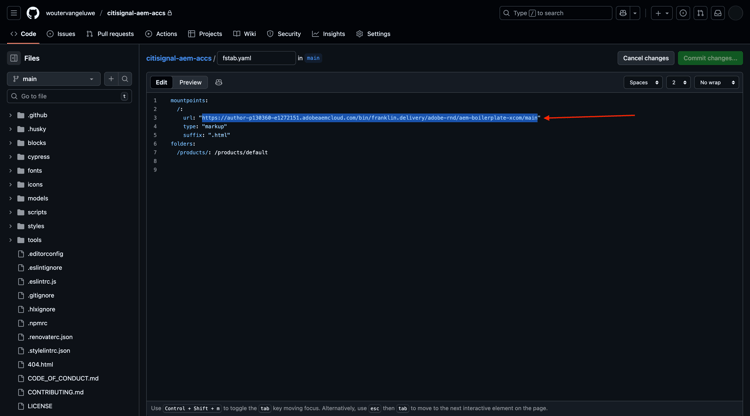Search files with magnifier icon
Image resolution: width=750 pixels, height=416 pixels.
125,79
